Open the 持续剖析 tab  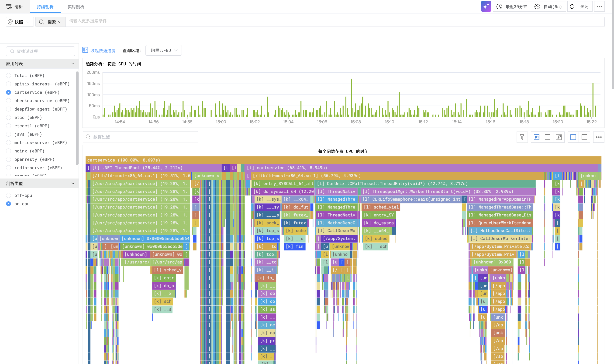click(45, 7)
